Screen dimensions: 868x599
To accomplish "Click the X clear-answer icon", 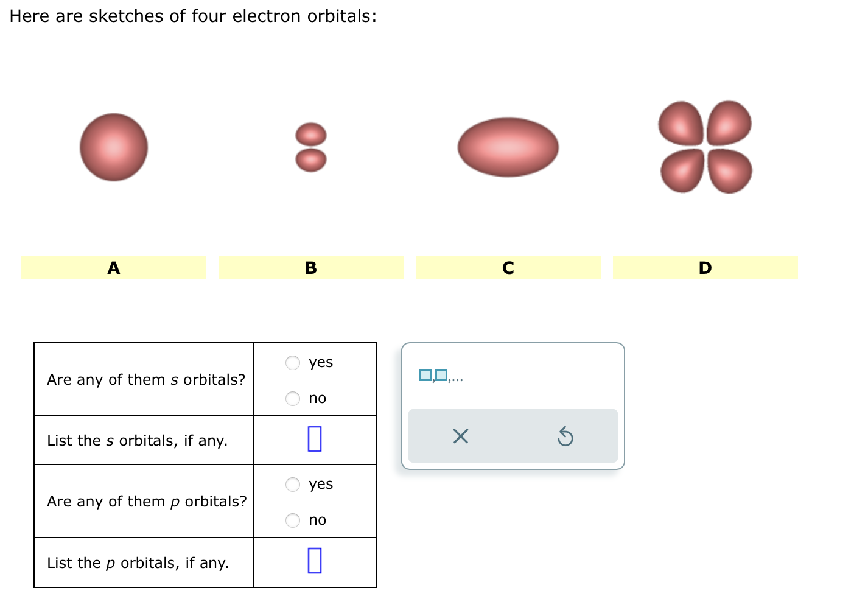I will [x=461, y=436].
